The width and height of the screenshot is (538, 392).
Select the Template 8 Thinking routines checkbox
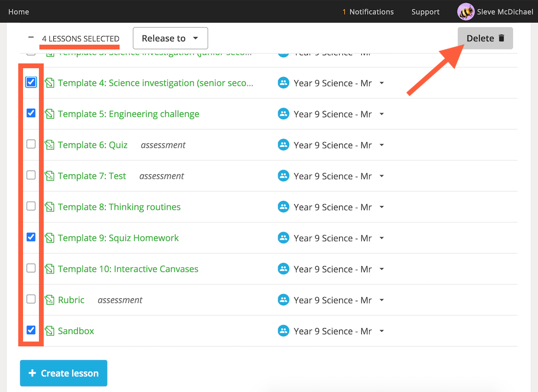(31, 206)
